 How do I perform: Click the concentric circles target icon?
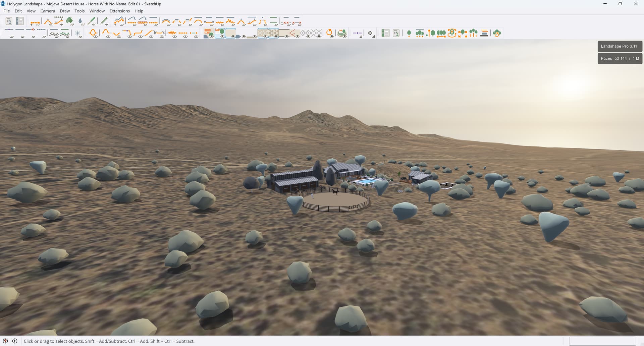(77, 33)
